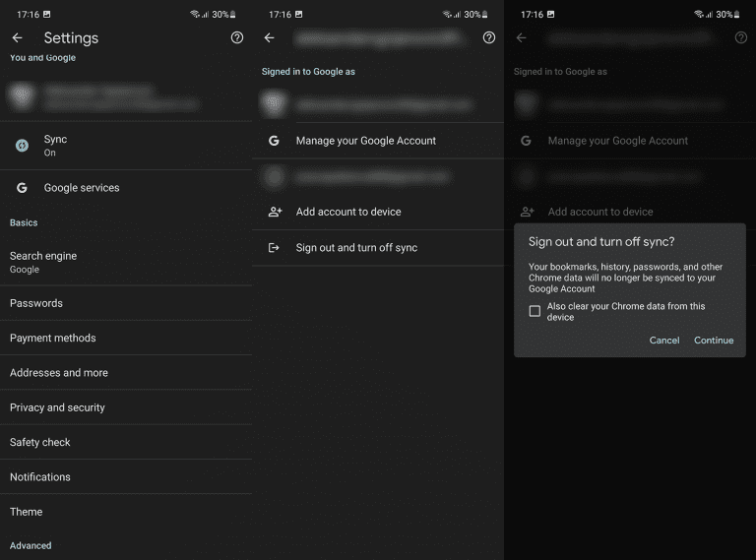Tap the blurred signed-in account email row
Viewport: 756px width, 560px height.
[378, 104]
